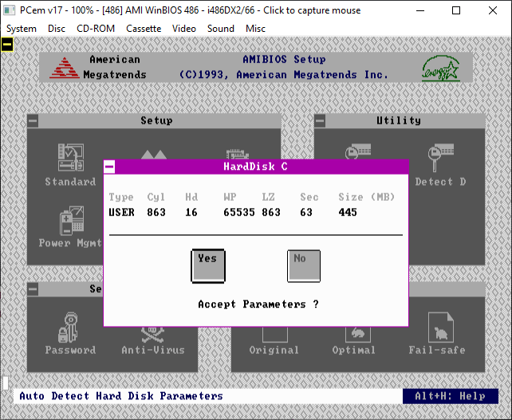The width and height of the screenshot is (512, 420).
Task: Click the Setup window title
Action: coord(157,120)
